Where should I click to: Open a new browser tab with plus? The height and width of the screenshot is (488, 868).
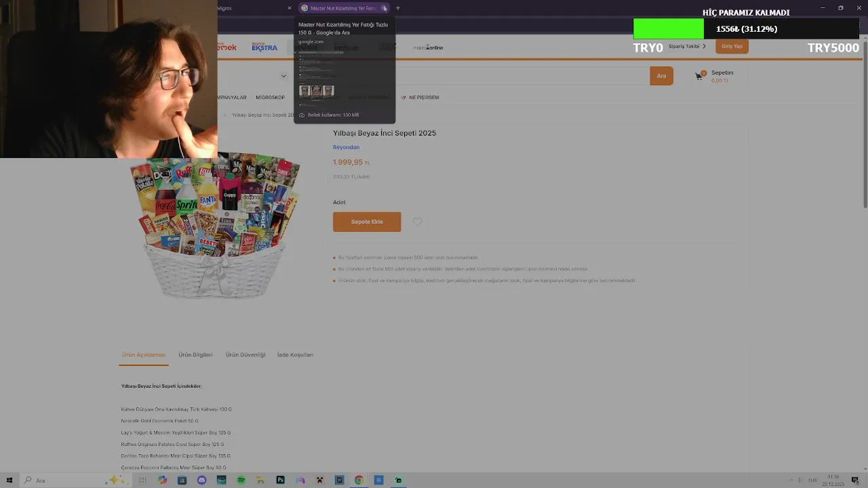398,8
